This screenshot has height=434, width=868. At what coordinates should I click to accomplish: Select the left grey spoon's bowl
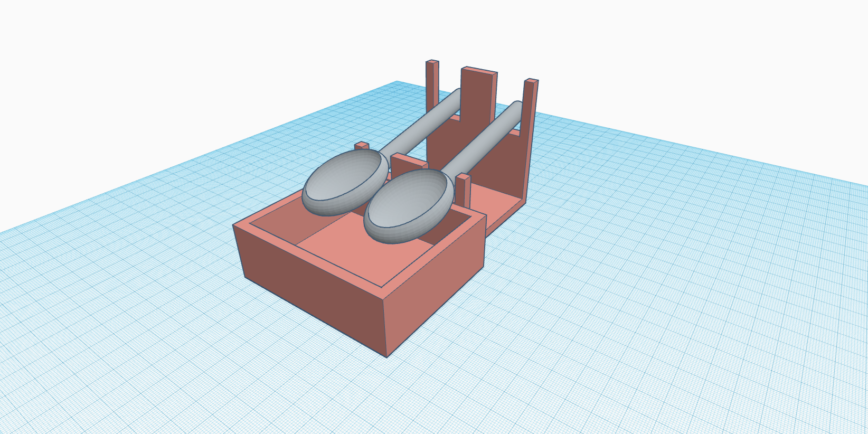(x=346, y=182)
